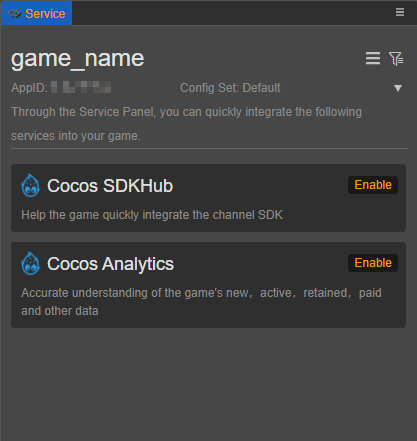Image resolution: width=417 pixels, height=441 pixels.
Task: Switch to the Service tab
Action: coord(36,13)
